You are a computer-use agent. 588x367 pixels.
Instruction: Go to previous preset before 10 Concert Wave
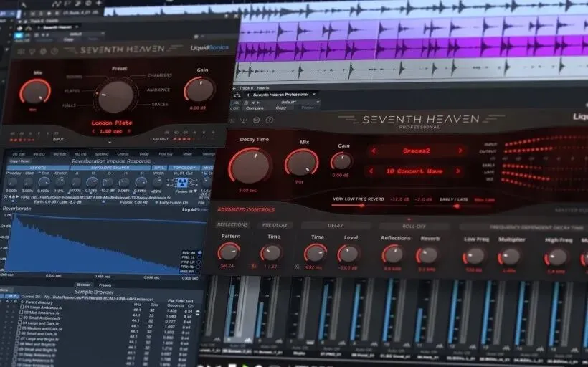click(x=371, y=171)
